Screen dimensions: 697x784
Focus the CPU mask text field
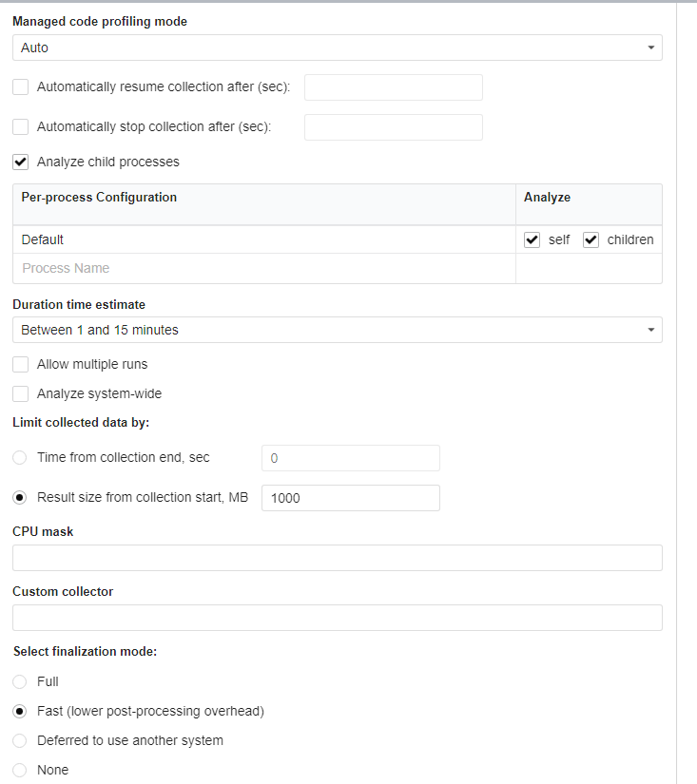click(x=337, y=558)
